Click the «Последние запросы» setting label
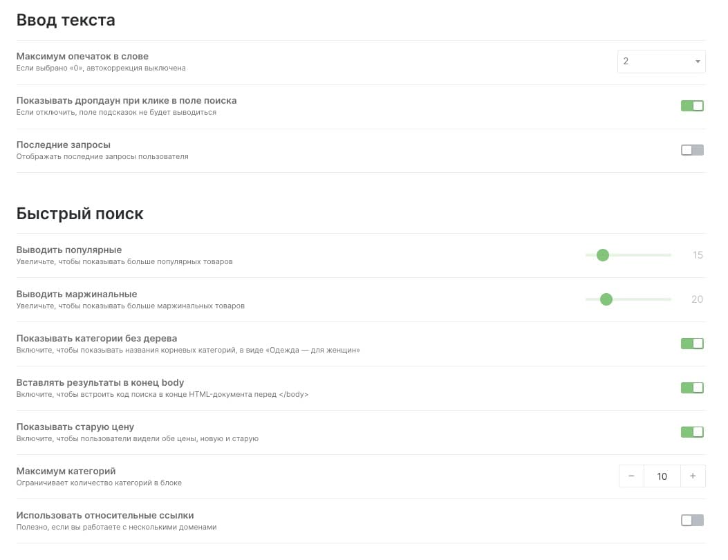The height and width of the screenshot is (560, 728). click(x=63, y=145)
